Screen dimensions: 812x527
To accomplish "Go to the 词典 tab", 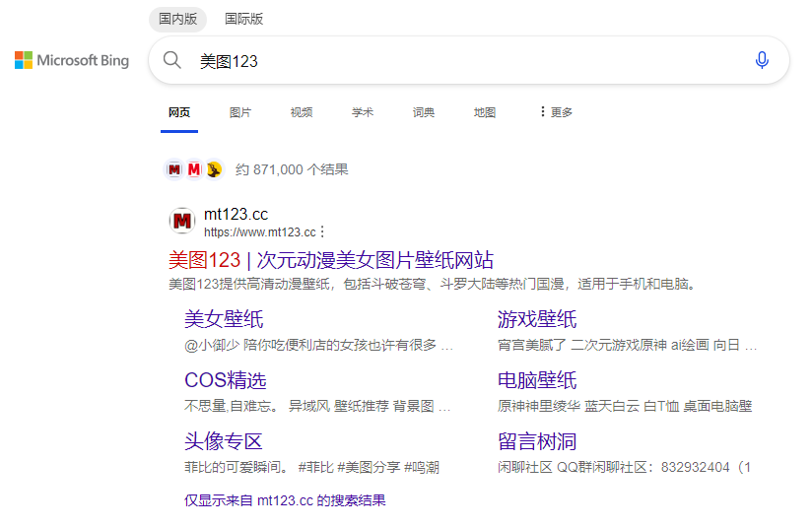I will pyautogui.click(x=424, y=112).
